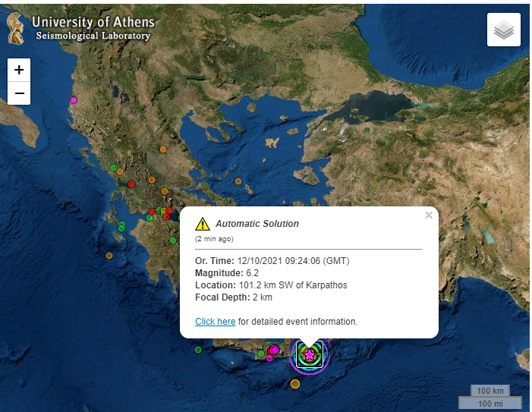Select the orange marker in the Aegean Sea
The height and width of the screenshot is (412, 532).
[238, 181]
